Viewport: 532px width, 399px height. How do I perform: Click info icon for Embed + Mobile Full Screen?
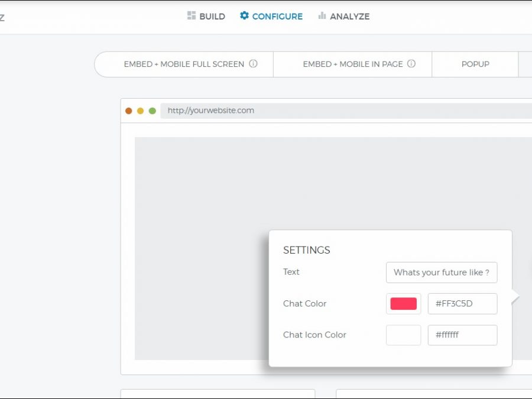click(253, 64)
